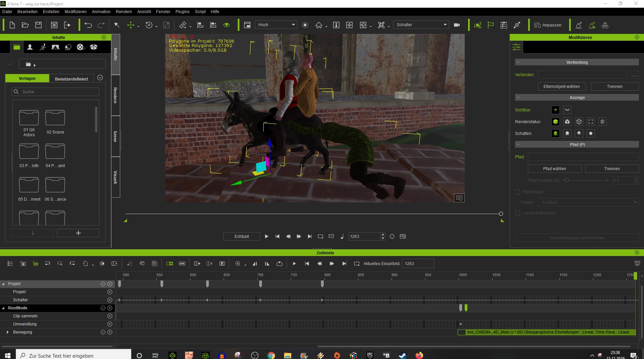This screenshot has width=644, height=359.
Task: Select the Visuell side tab
Action: 116,177
